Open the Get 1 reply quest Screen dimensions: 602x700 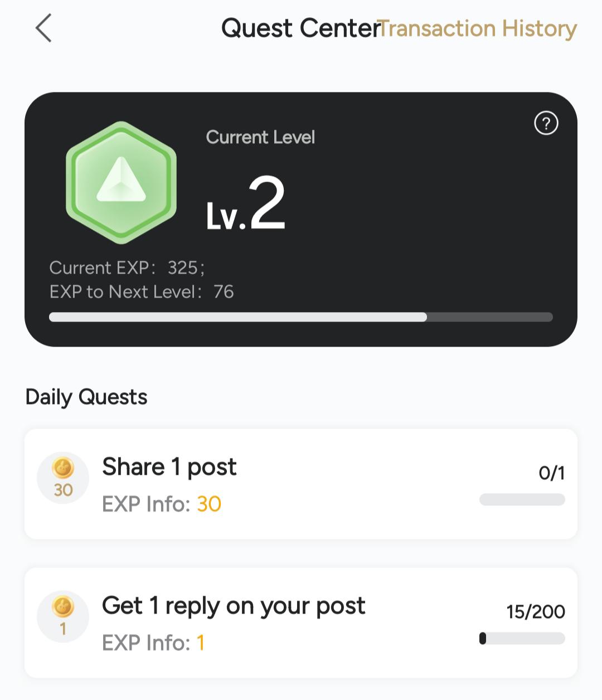click(x=234, y=606)
